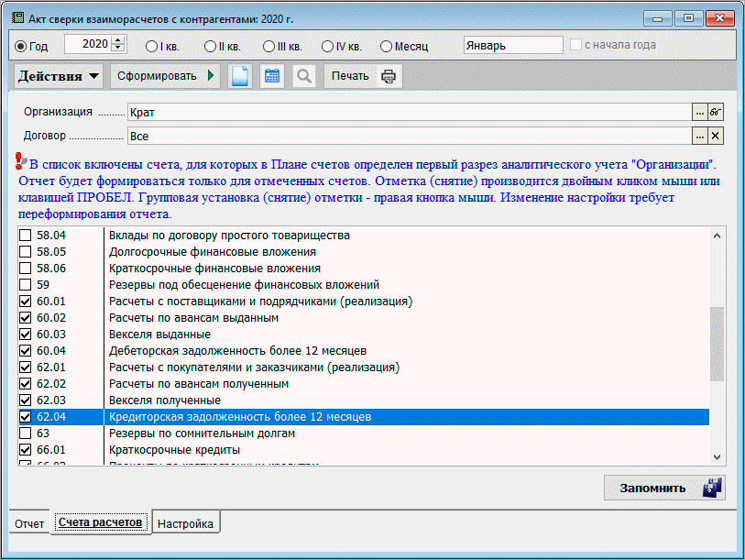Viewport: 745px width, 560px height.
Task: Click the floppy disk icon on Запомнить
Action: click(712, 488)
